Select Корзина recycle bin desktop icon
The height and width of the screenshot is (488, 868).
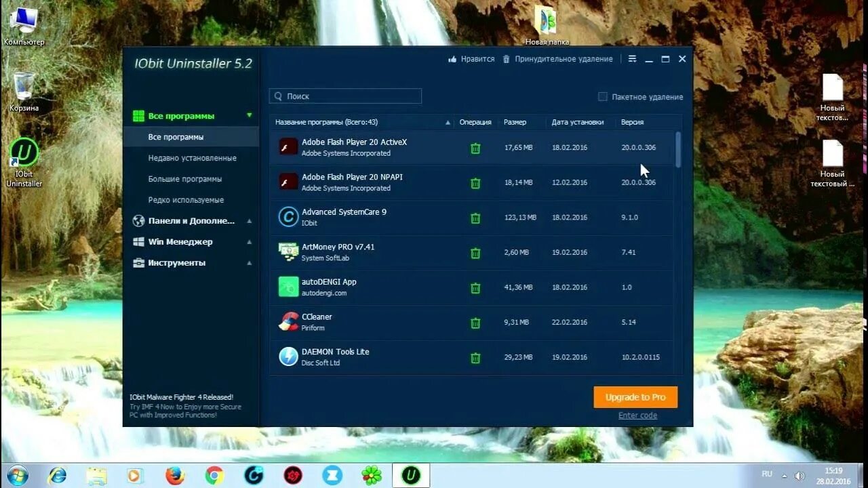[x=24, y=91]
